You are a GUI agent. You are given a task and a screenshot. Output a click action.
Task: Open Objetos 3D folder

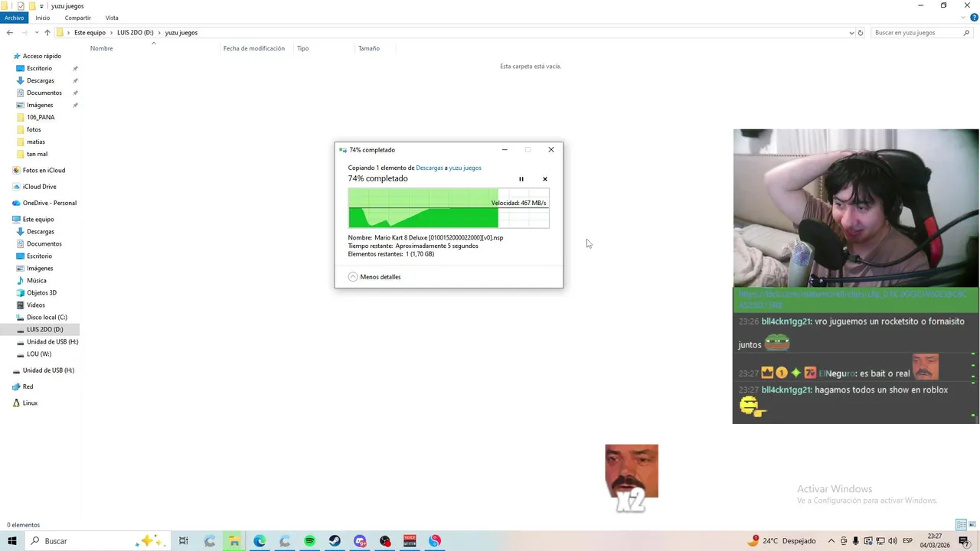pyautogui.click(x=41, y=292)
